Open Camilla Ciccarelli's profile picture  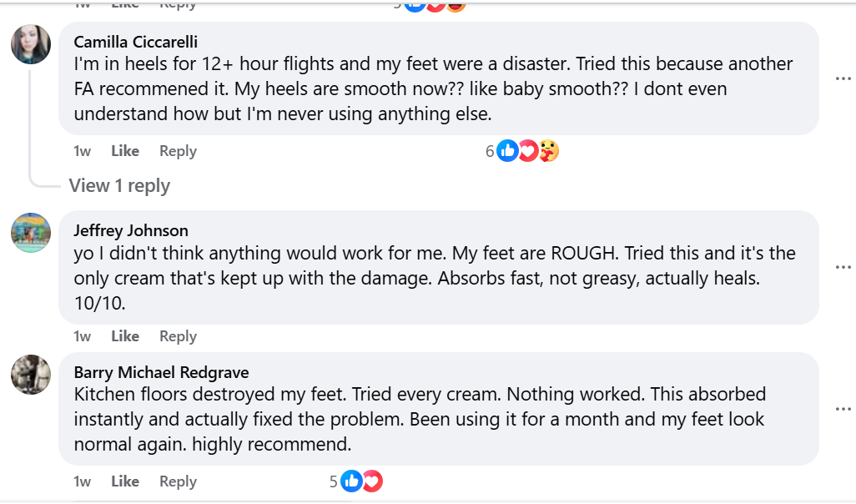(31, 44)
